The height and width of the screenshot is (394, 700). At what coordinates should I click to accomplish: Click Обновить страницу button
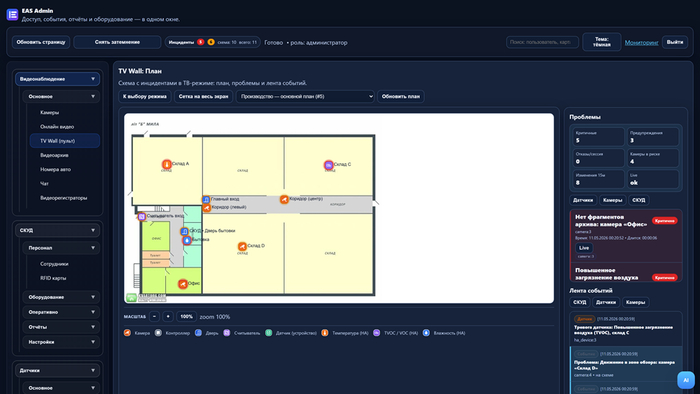coord(41,42)
